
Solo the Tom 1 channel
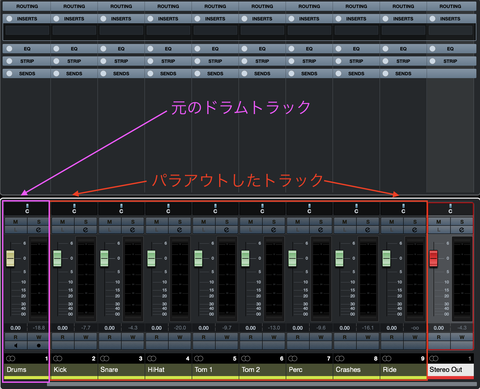tap(226, 222)
